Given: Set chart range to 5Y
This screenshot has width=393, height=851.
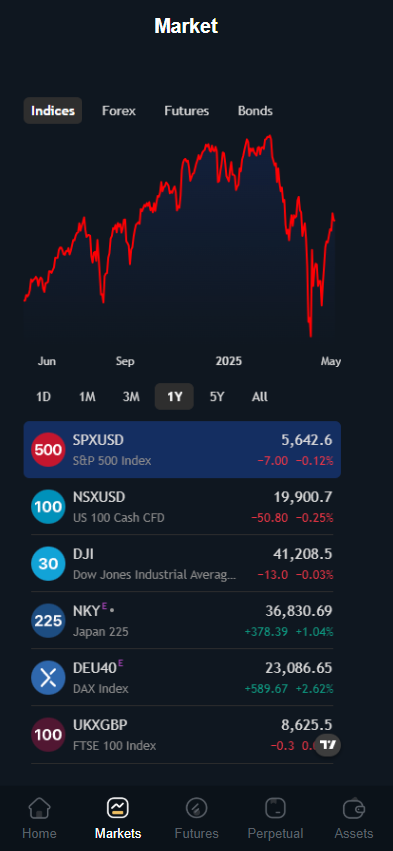Looking at the screenshot, I should pyautogui.click(x=217, y=397).
